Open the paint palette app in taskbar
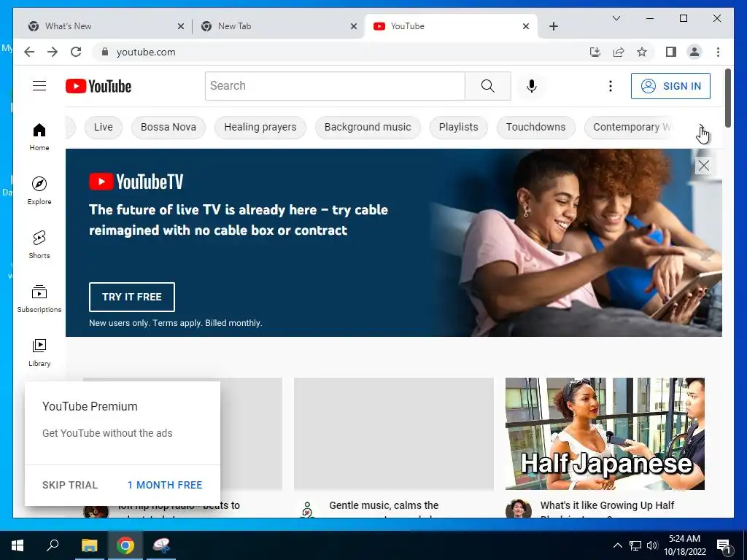The width and height of the screenshot is (747, 560). (x=161, y=545)
